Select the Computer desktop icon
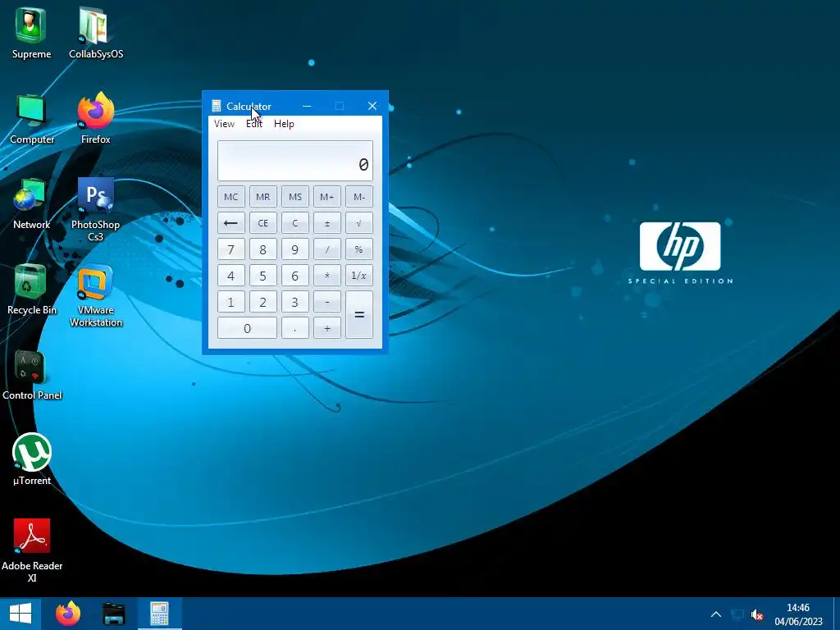This screenshot has width=840, height=630. [32, 119]
